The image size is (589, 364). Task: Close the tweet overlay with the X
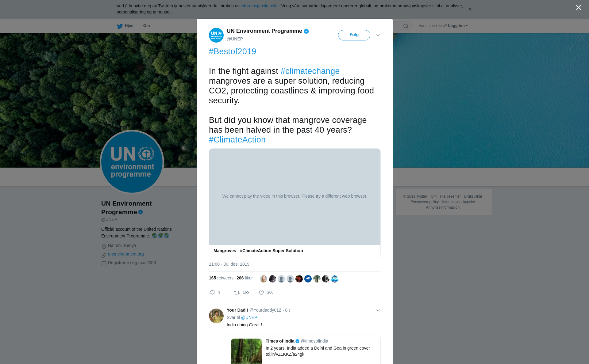pyautogui.click(x=579, y=7)
